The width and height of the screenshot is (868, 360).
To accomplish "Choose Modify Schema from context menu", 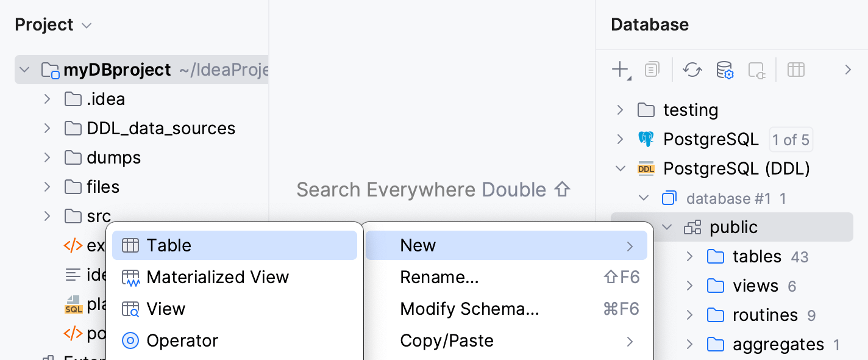I will click(469, 309).
